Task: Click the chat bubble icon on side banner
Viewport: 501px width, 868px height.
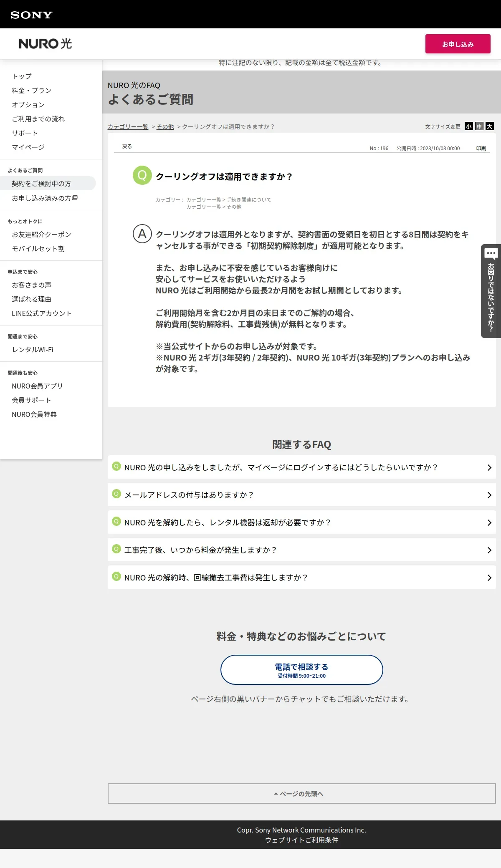Action: [491, 253]
